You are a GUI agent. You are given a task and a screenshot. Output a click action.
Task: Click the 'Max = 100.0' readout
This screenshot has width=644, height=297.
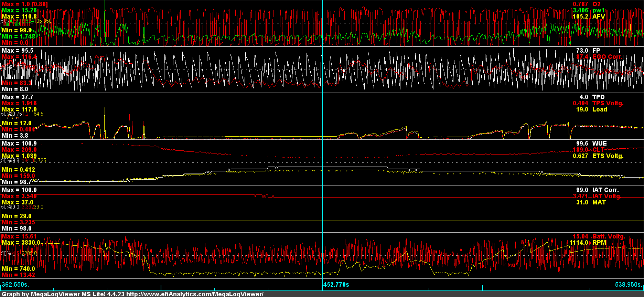click(19, 190)
